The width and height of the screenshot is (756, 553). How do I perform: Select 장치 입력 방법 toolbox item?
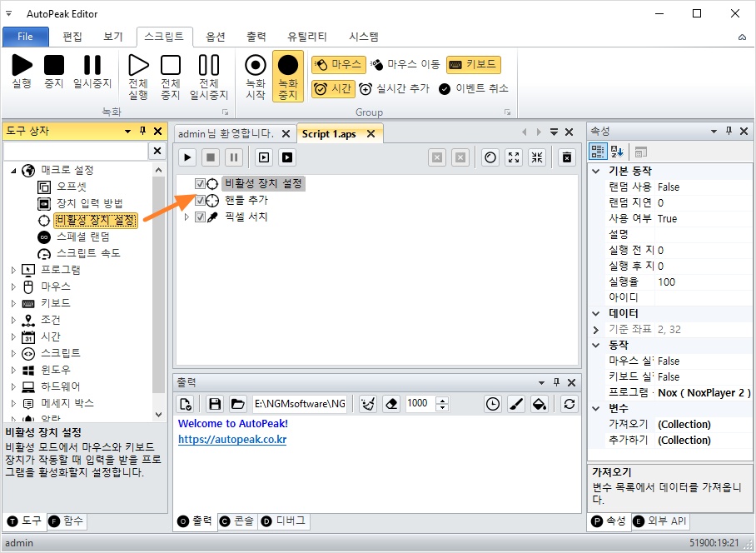90,203
